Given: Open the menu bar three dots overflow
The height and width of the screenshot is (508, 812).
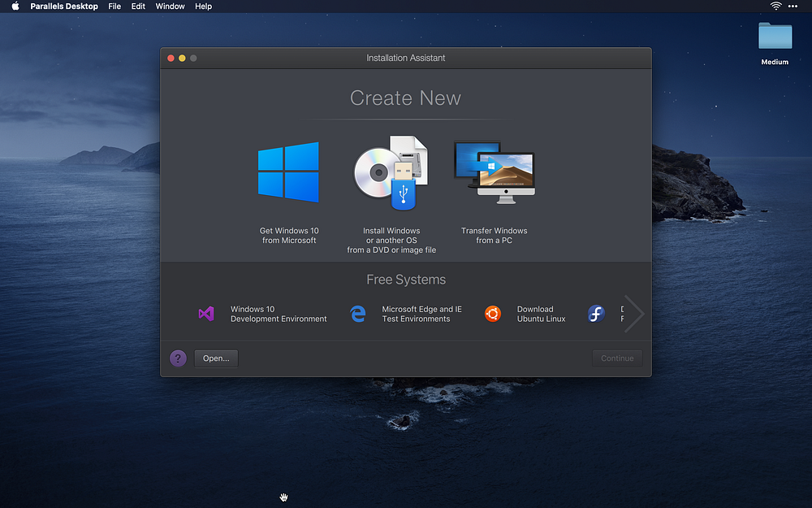Looking at the screenshot, I should point(793,7).
